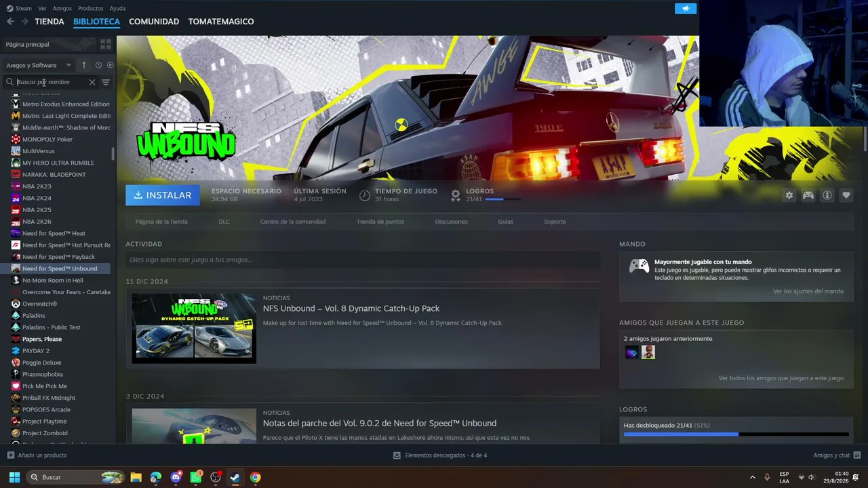Click Ver los ajustes del mando
The image size is (868, 488).
tap(808, 291)
